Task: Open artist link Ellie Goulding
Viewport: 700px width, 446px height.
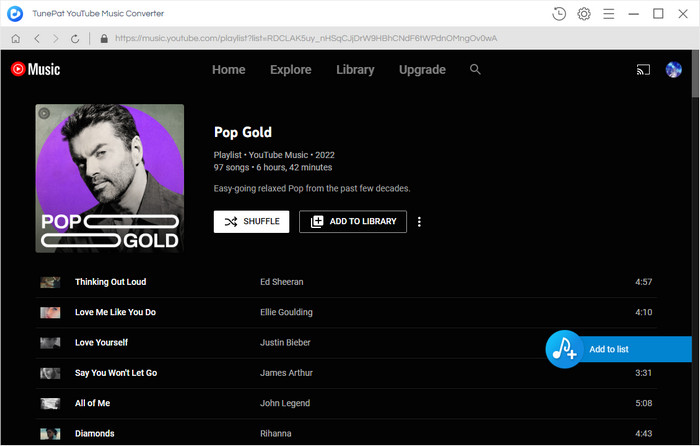Action: tap(286, 312)
